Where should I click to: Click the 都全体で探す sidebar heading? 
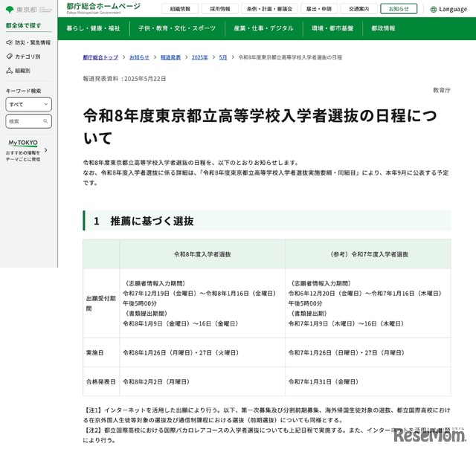[x=23, y=25]
